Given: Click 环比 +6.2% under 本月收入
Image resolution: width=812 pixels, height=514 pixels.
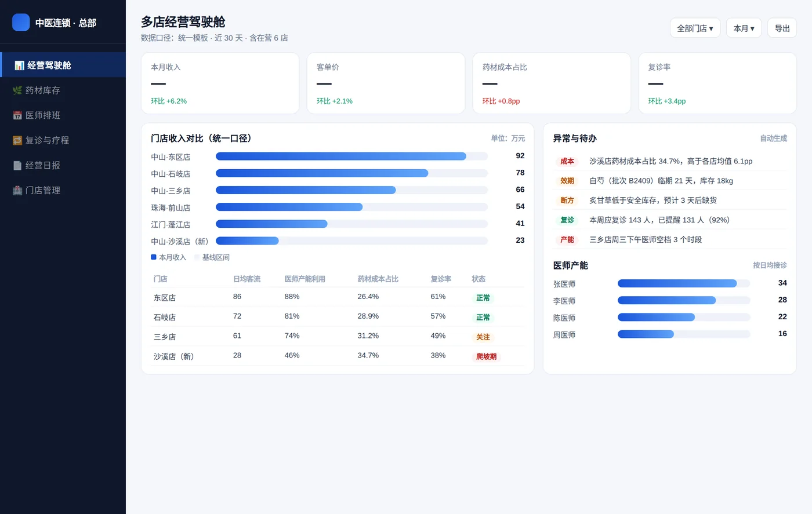Looking at the screenshot, I should 169,101.
